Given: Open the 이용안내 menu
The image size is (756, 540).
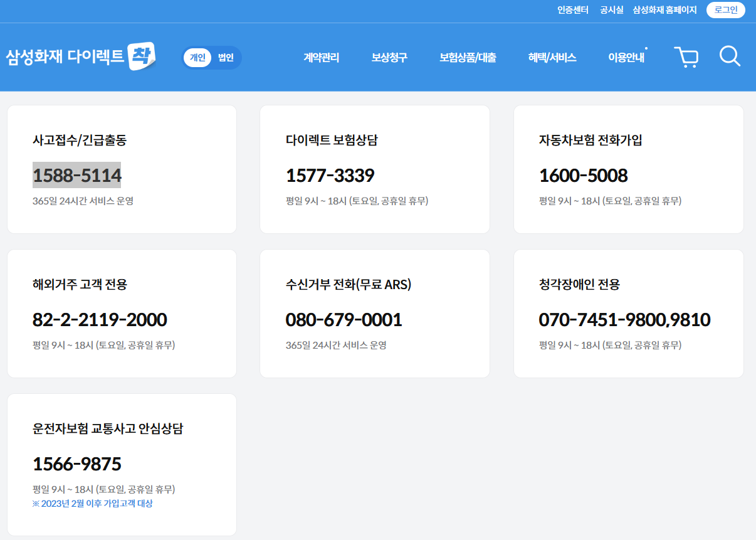Looking at the screenshot, I should (x=626, y=58).
